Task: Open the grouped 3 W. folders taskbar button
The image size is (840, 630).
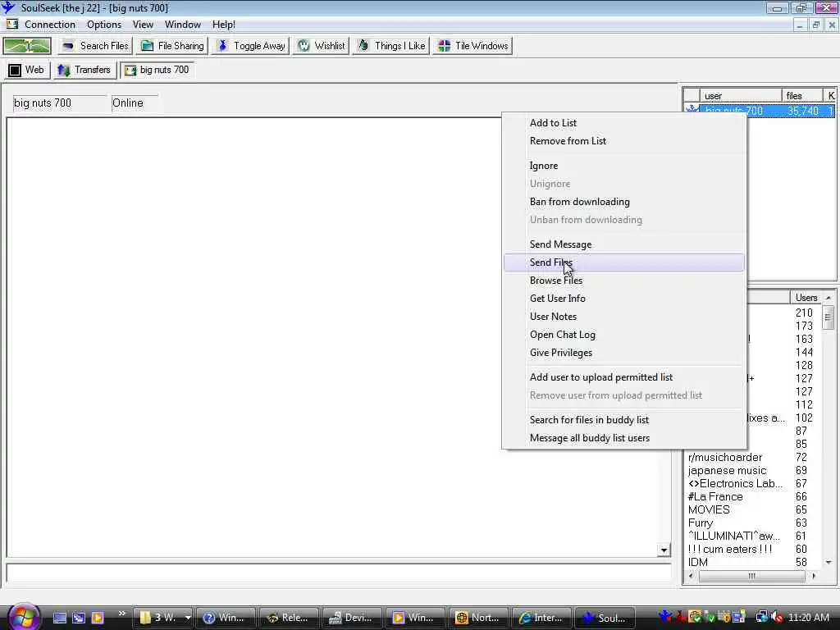Action: point(165,618)
